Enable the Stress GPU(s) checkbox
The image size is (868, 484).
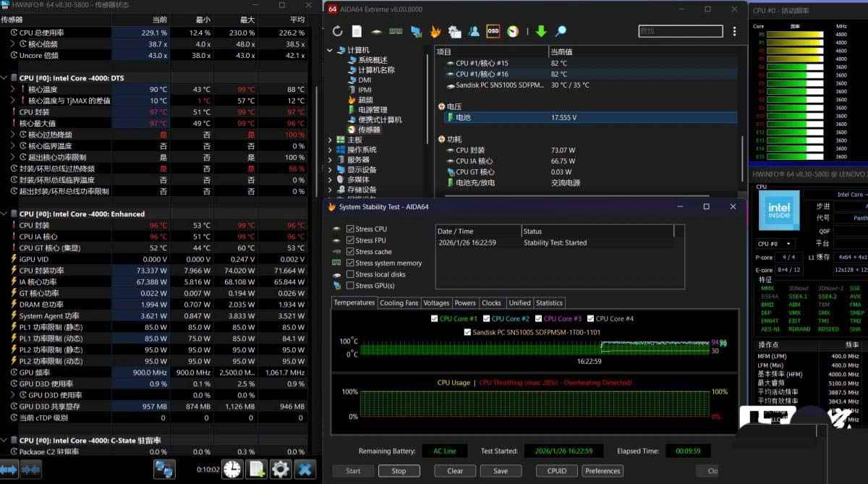(350, 285)
